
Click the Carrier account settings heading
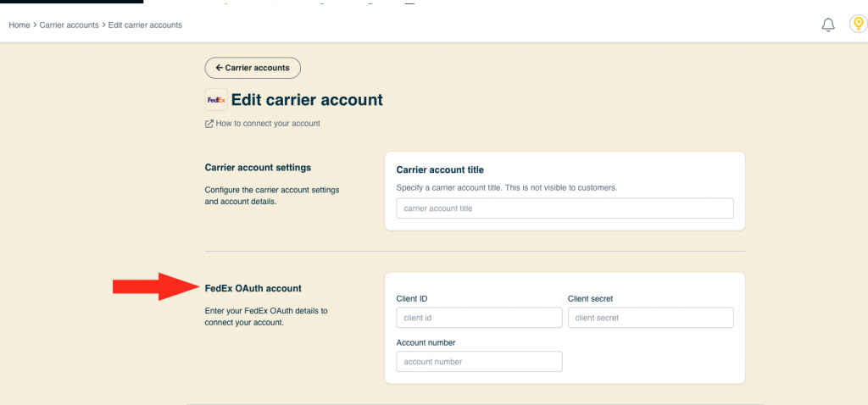click(258, 167)
